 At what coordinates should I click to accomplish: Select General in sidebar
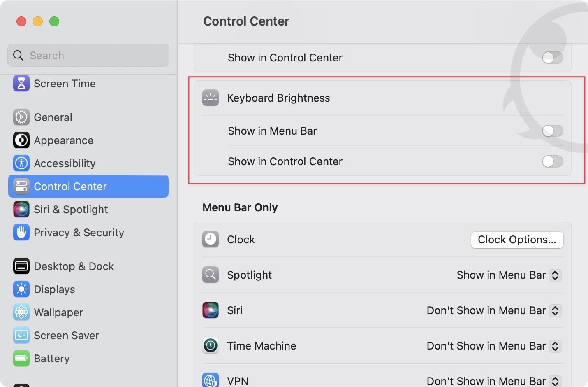(x=88, y=117)
